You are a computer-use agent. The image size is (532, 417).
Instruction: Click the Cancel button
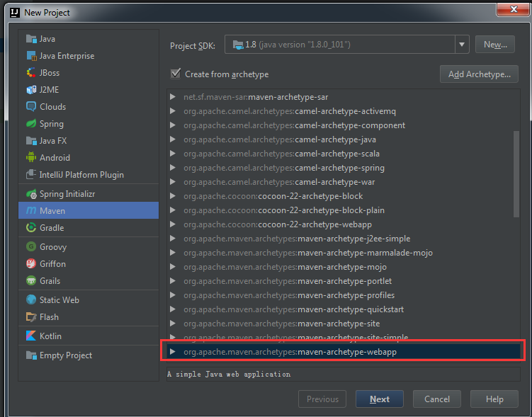(436, 399)
